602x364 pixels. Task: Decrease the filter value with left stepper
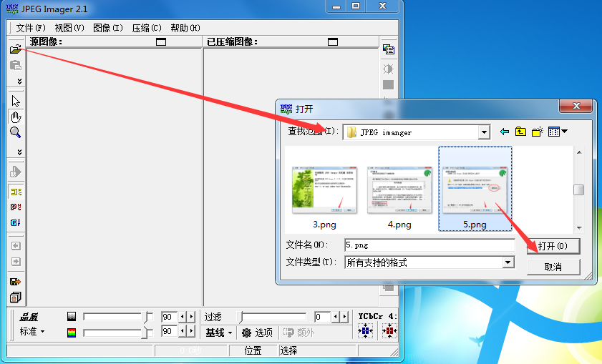tap(336, 317)
